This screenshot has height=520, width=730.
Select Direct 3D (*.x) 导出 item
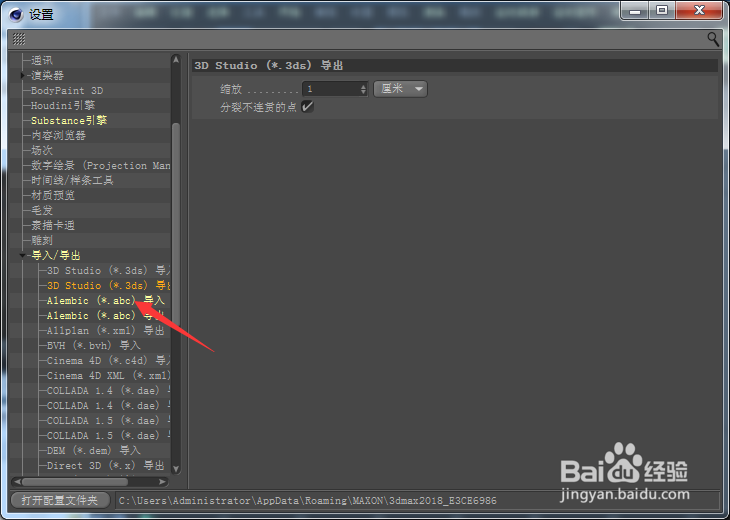tap(105, 465)
